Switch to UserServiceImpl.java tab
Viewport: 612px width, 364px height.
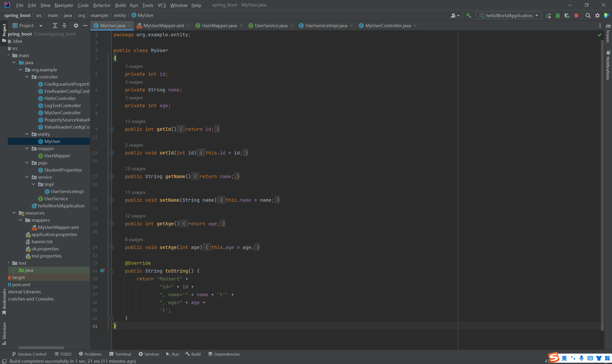(x=326, y=26)
